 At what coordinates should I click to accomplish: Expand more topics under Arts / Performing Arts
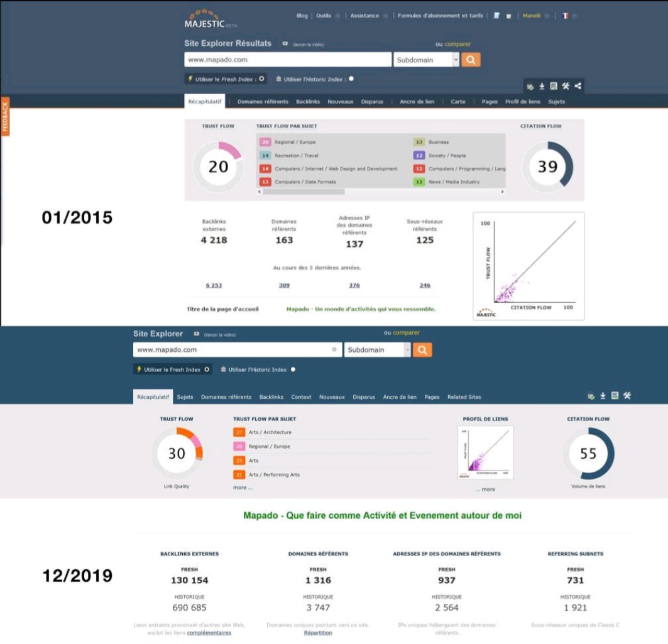click(243, 488)
